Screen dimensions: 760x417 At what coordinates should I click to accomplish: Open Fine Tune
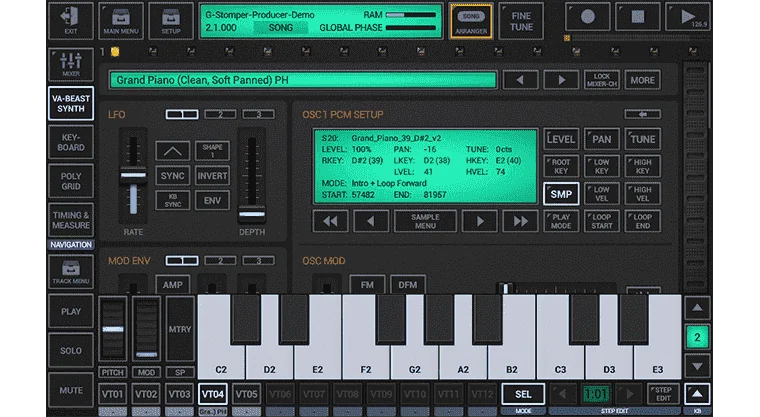(521, 21)
